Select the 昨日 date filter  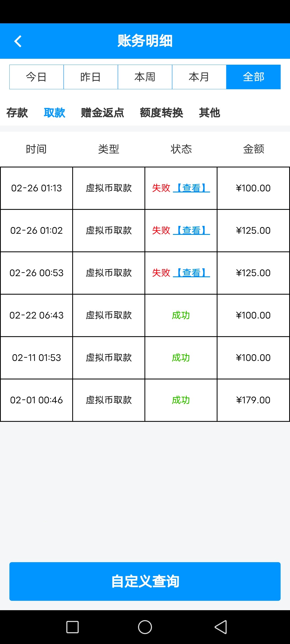pos(91,77)
